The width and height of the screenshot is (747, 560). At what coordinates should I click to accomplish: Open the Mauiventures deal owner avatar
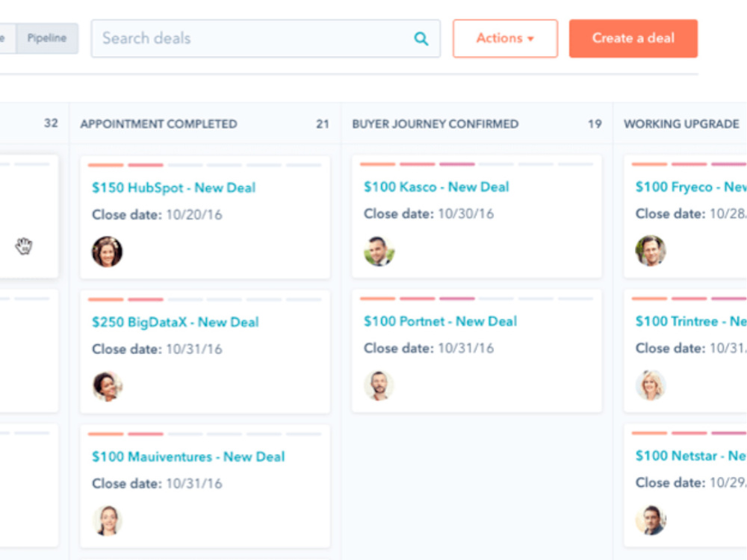107,520
